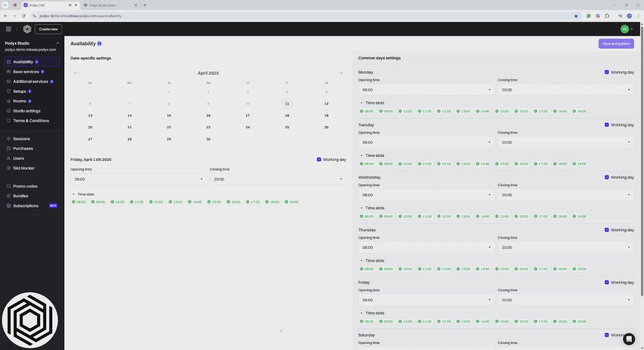The image size is (644, 350).
Task: Remove the 08:00 slot for Friday April 11th
Action: (73, 202)
